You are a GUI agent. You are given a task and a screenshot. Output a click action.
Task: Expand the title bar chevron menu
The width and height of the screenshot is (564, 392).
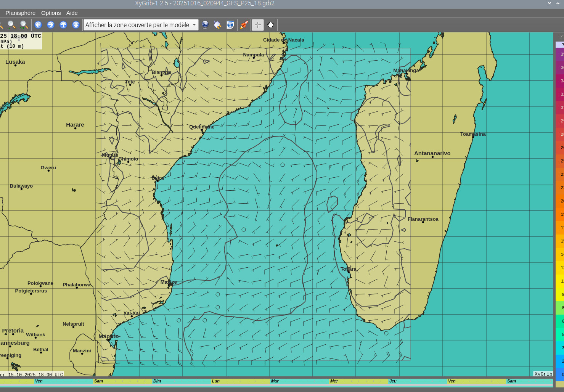pyautogui.click(x=550, y=3)
